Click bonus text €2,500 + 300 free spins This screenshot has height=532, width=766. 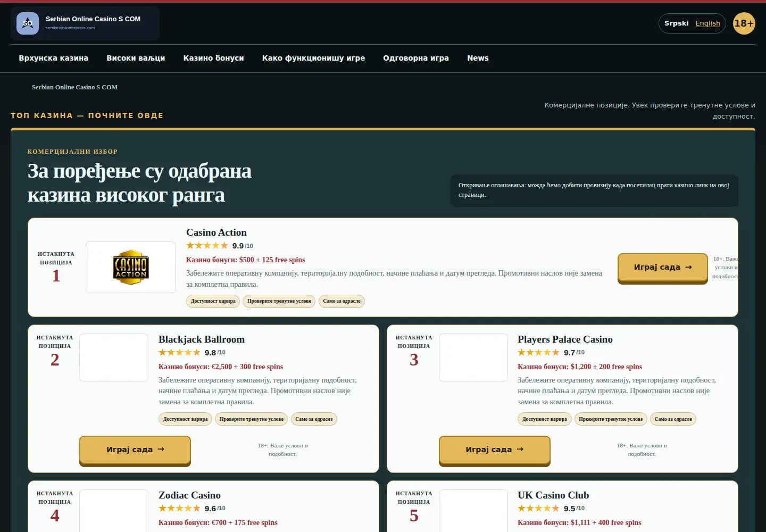pos(247,367)
